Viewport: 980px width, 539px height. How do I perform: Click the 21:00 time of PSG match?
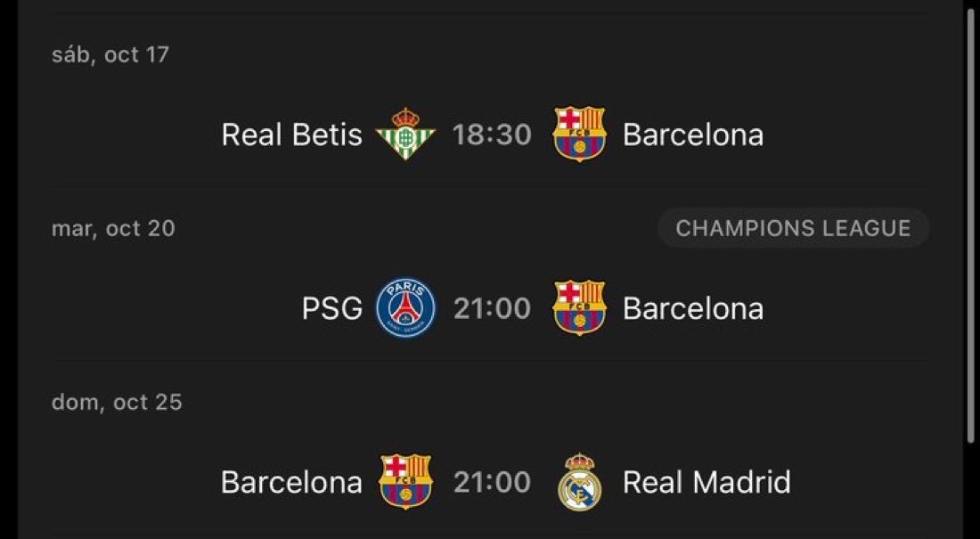click(492, 308)
